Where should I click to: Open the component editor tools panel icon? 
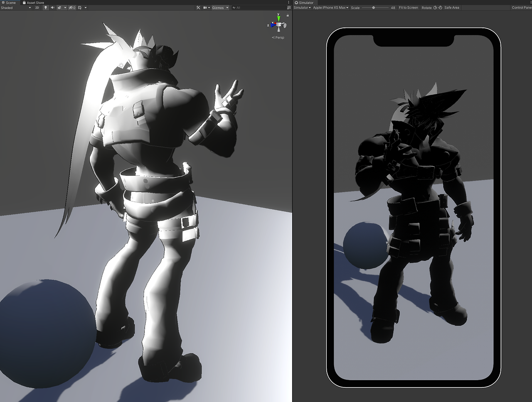pyautogui.click(x=198, y=8)
